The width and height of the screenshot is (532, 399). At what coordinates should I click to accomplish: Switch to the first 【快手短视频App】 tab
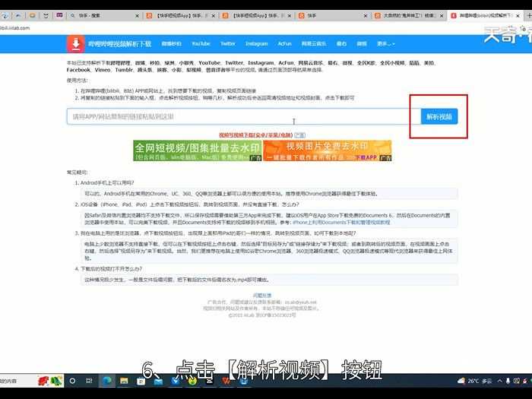179,16
